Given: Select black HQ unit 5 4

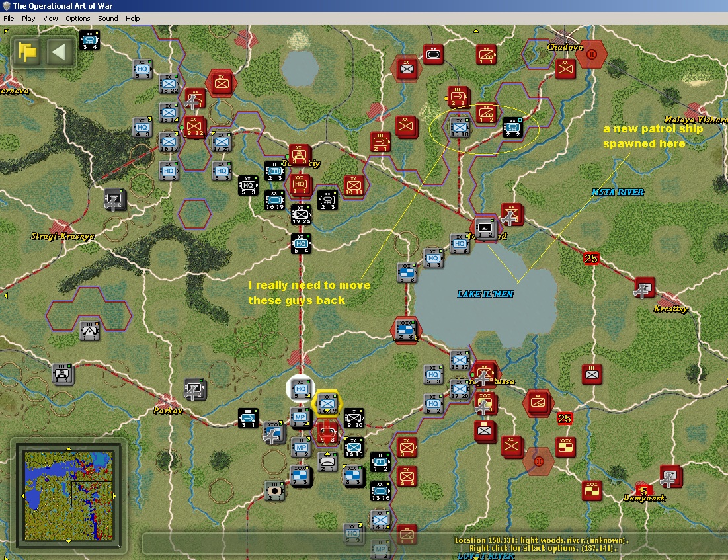Looking at the screenshot, I should (301, 244).
